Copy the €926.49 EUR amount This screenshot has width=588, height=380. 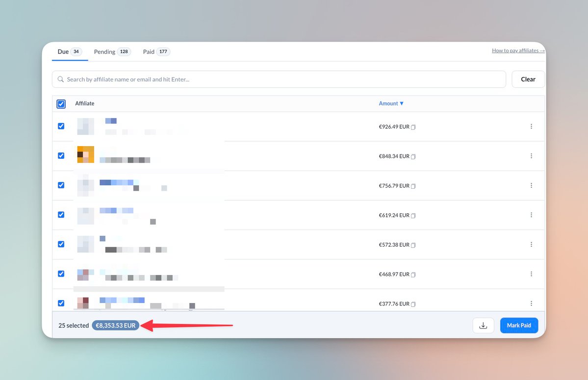(413, 127)
